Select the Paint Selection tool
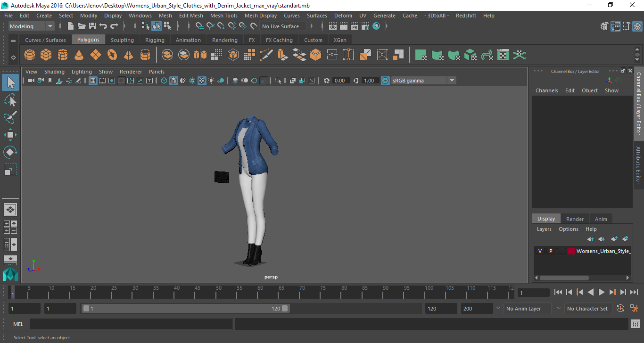 tap(10, 117)
